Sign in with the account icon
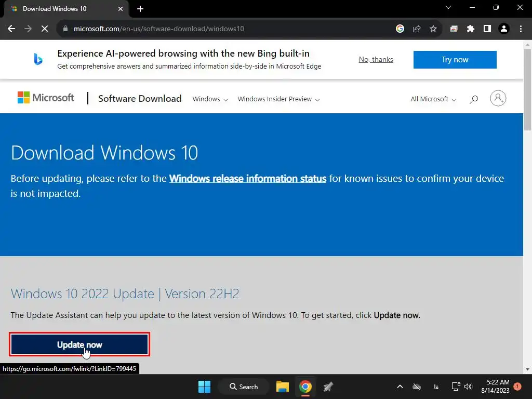The height and width of the screenshot is (399, 532). pos(498,98)
